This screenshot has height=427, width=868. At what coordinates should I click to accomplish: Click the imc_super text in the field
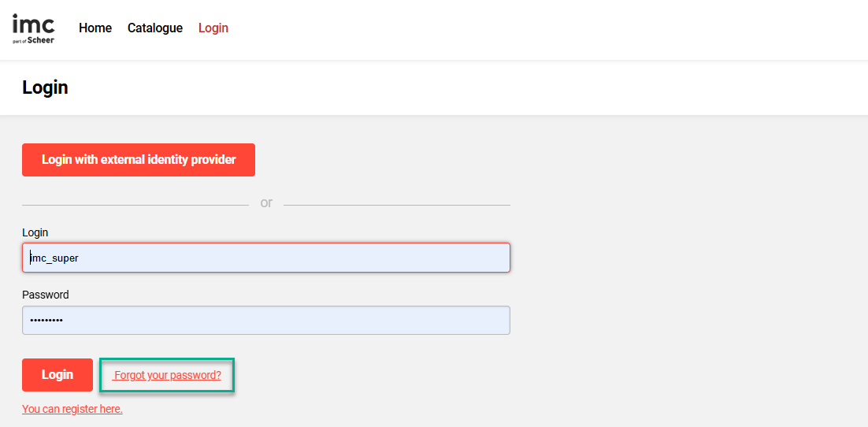click(x=54, y=258)
